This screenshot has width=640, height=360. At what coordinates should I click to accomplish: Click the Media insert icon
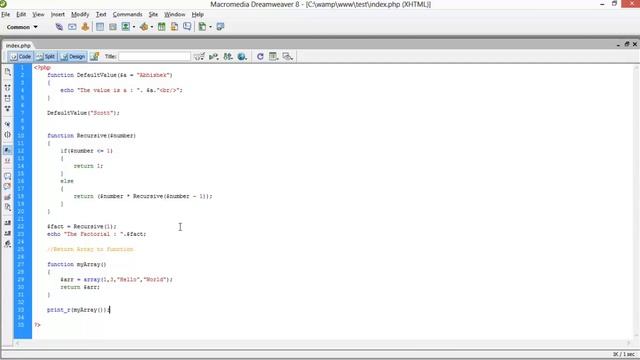(x=144, y=27)
